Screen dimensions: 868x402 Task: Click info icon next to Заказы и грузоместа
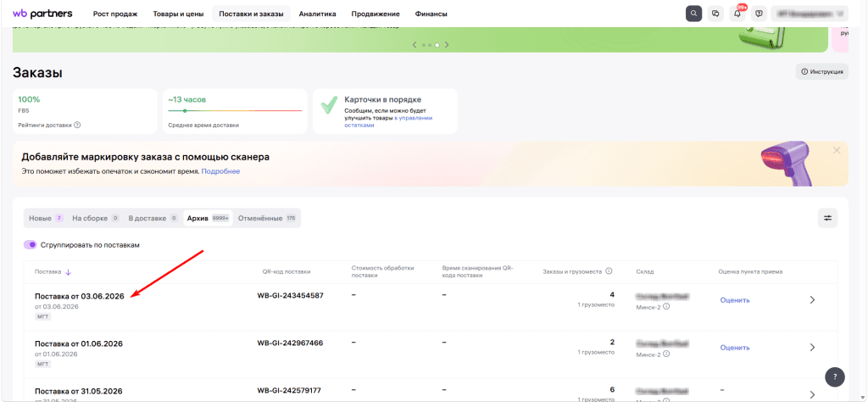click(x=609, y=271)
